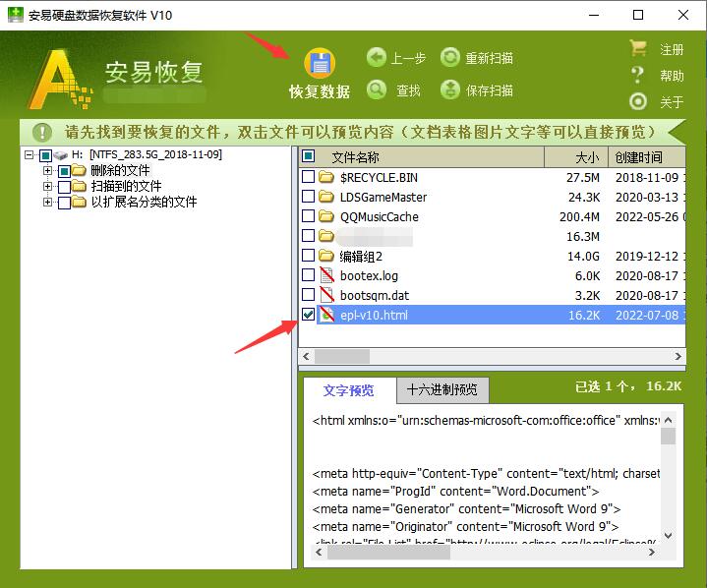
Task: Click the 上一步 text button
Action: pyautogui.click(x=408, y=58)
